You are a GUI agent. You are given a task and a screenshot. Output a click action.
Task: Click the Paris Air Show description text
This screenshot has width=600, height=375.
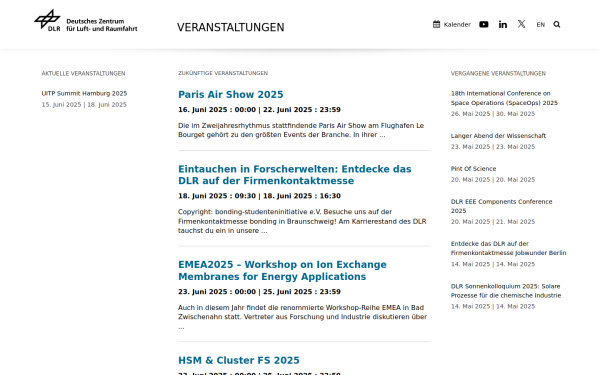(x=301, y=130)
